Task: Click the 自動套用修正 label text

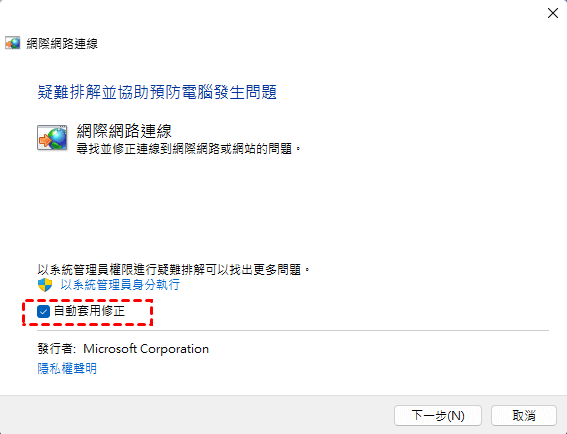Action: coord(89,311)
